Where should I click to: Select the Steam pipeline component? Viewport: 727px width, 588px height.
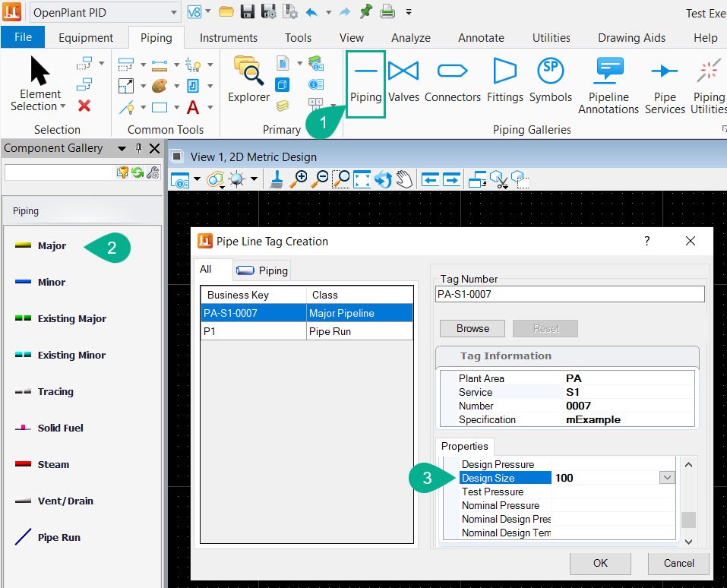click(x=43, y=464)
